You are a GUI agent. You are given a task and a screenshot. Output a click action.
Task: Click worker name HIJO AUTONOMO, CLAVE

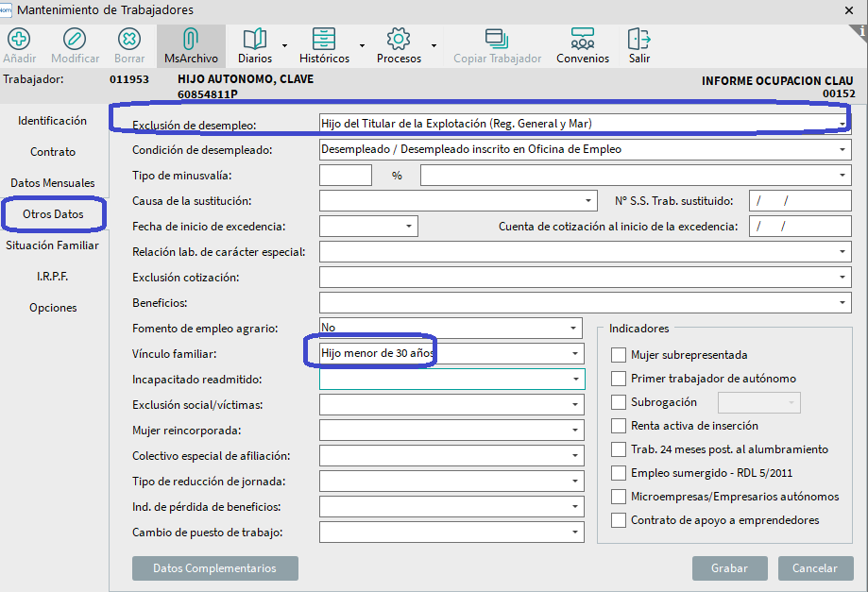click(x=246, y=79)
